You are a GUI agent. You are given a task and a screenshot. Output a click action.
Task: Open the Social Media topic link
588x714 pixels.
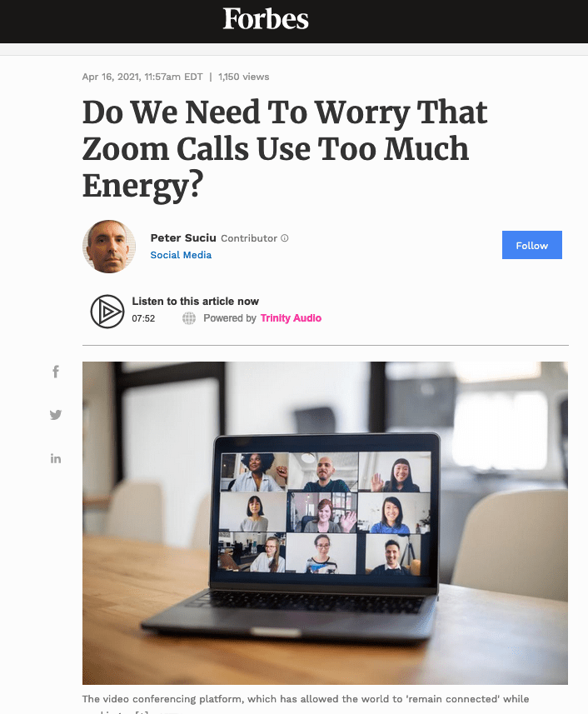pyautogui.click(x=181, y=255)
